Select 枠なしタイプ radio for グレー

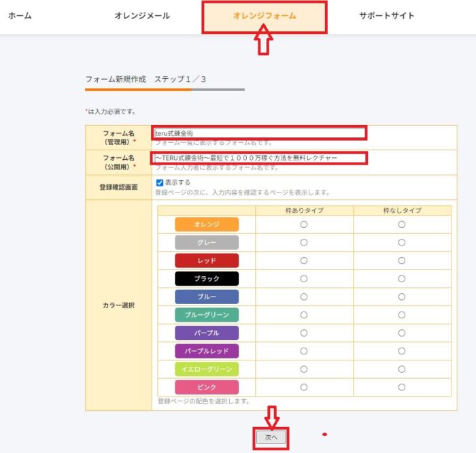point(402,242)
